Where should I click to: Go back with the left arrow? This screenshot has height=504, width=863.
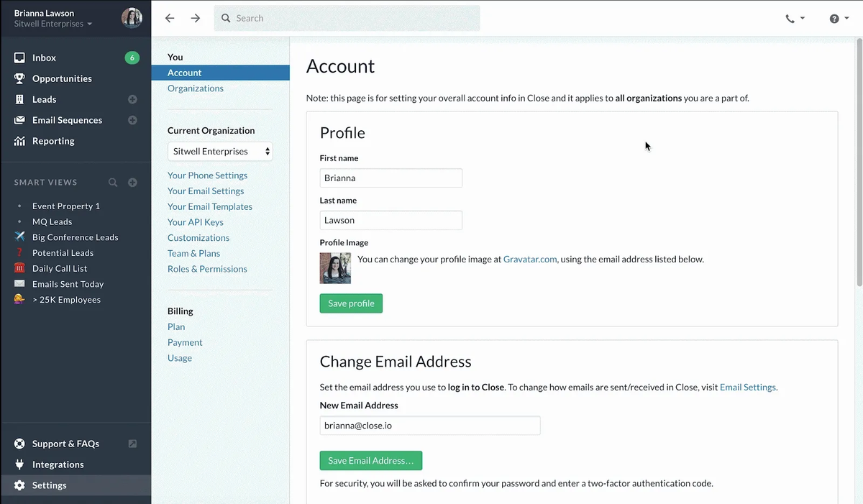click(170, 18)
